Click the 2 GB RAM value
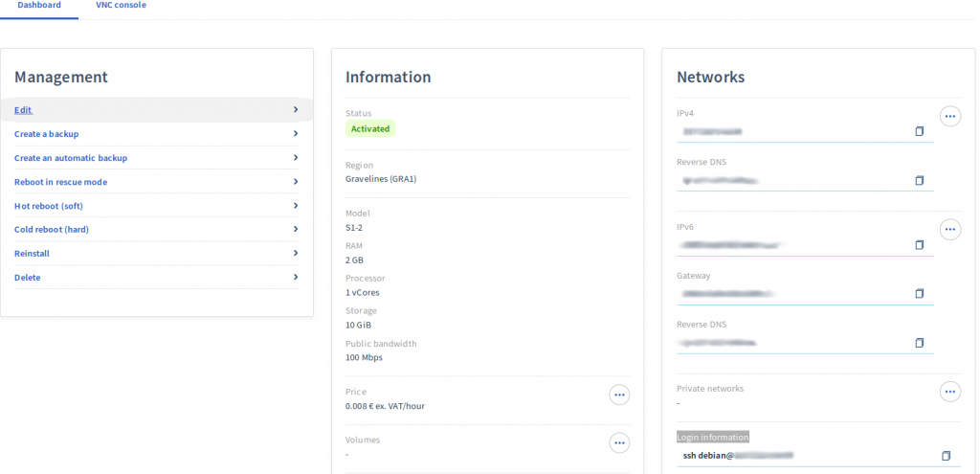The height and width of the screenshot is (474, 980). coord(354,260)
